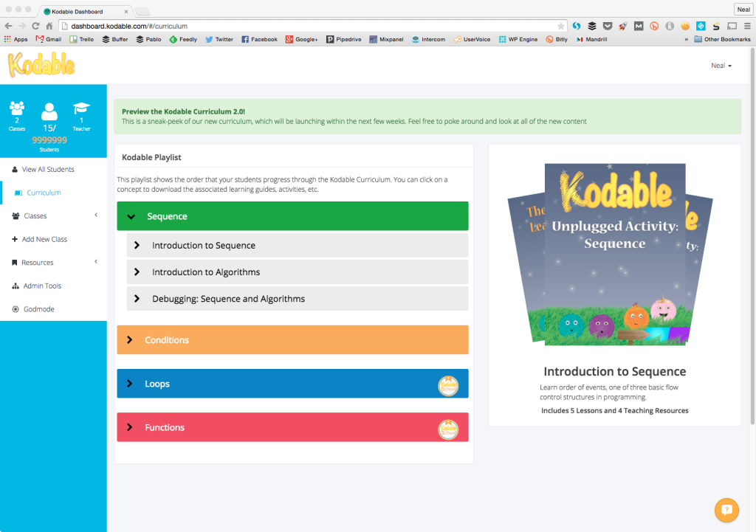This screenshot has width=756, height=532.
Task: Click the browser forward arrow
Action: pos(21,26)
